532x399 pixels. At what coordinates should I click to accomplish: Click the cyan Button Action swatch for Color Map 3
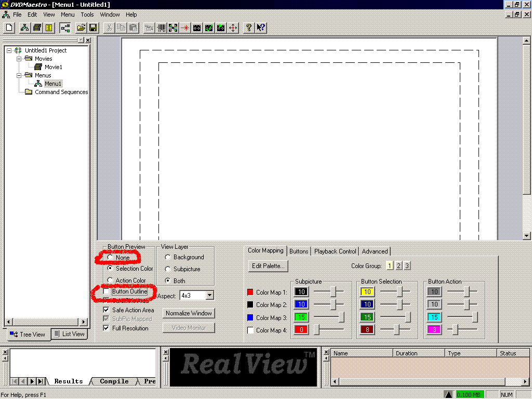tap(434, 317)
